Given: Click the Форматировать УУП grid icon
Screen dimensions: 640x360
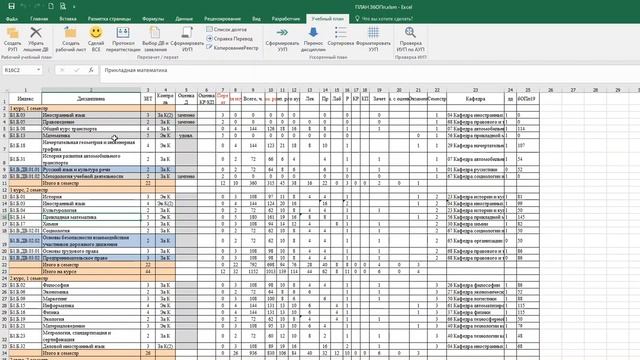Looking at the screenshot, I should pyautogui.click(x=373, y=32).
